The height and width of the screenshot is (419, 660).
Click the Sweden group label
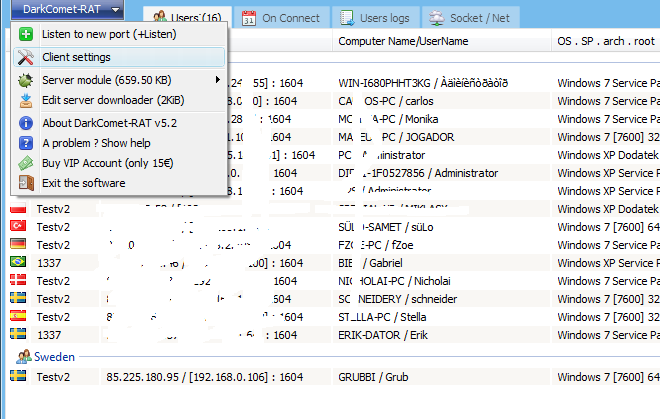pyautogui.click(x=54, y=357)
